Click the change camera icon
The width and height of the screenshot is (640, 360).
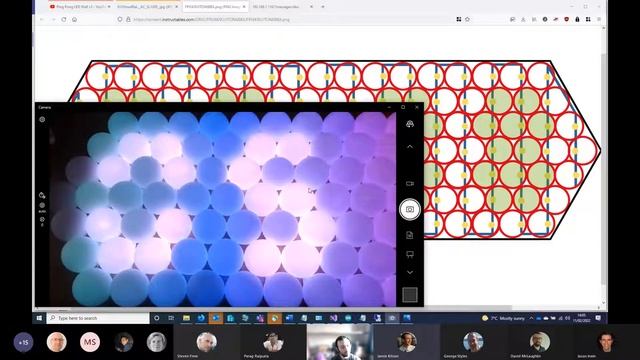point(410,124)
